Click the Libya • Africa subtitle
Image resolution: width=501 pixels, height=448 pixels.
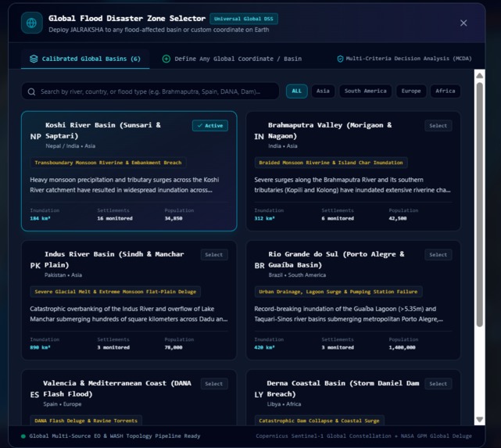(284, 404)
